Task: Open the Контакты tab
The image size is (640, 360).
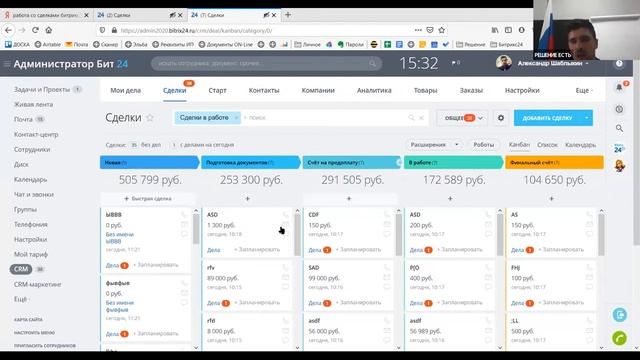Action: pyautogui.click(x=264, y=91)
